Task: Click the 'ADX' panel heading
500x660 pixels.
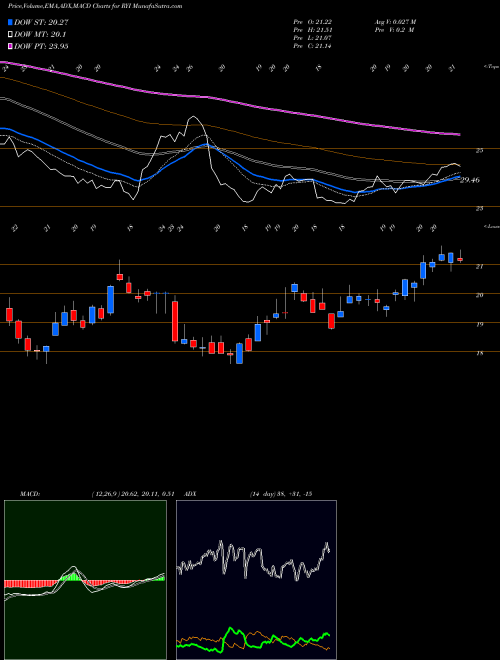Action: 190,494
